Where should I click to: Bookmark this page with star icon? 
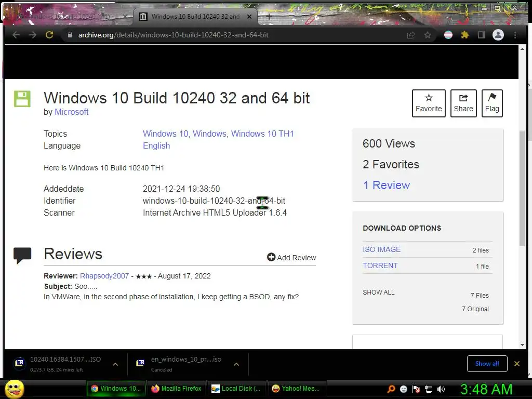[428, 35]
